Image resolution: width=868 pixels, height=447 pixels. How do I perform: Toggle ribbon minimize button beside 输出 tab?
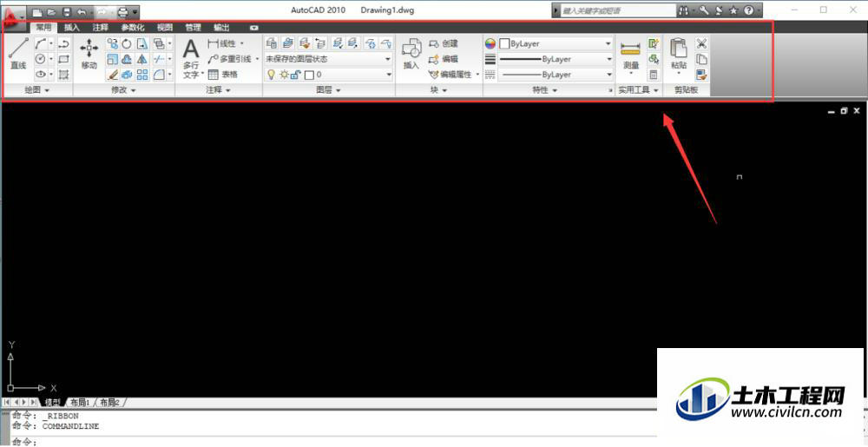click(253, 27)
